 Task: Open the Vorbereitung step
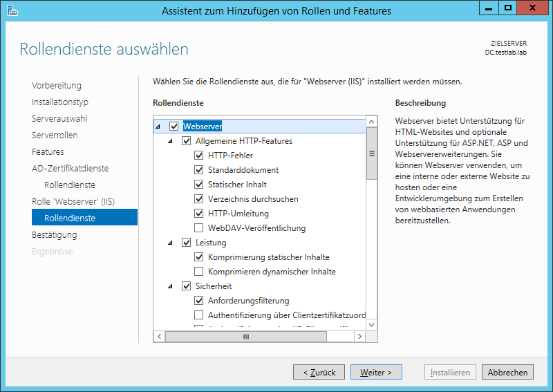(57, 86)
